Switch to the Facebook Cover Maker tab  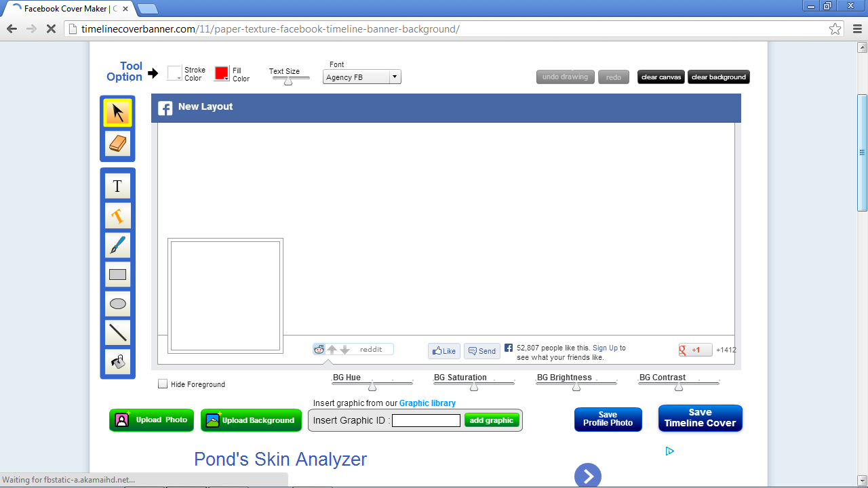pos(68,9)
